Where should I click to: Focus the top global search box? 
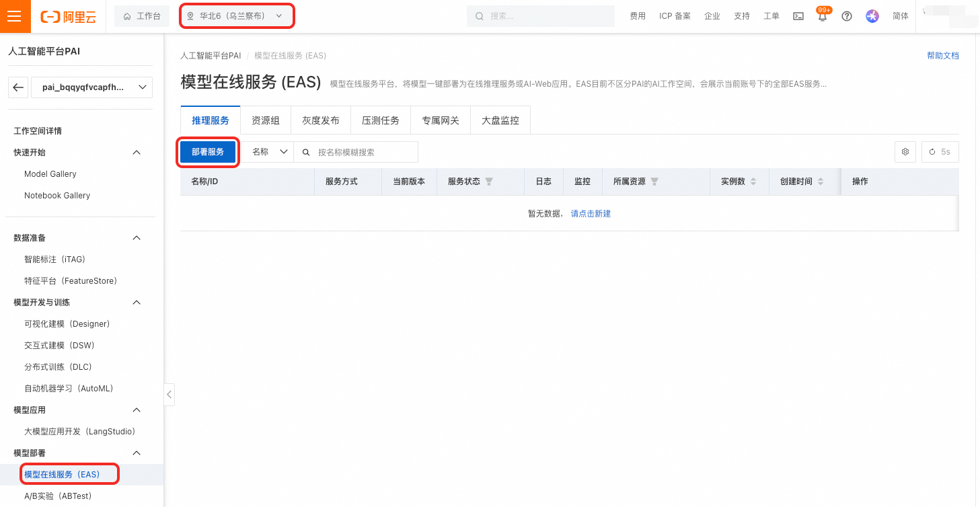(x=541, y=16)
